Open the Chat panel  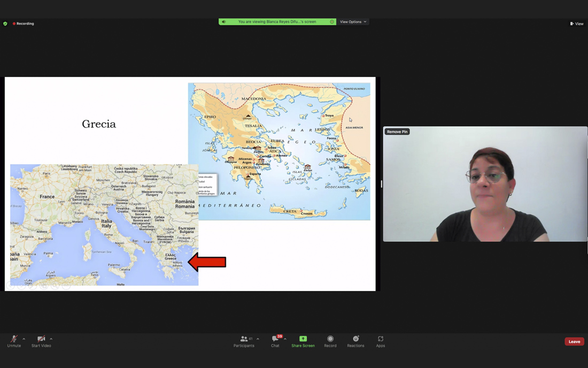pyautogui.click(x=275, y=341)
